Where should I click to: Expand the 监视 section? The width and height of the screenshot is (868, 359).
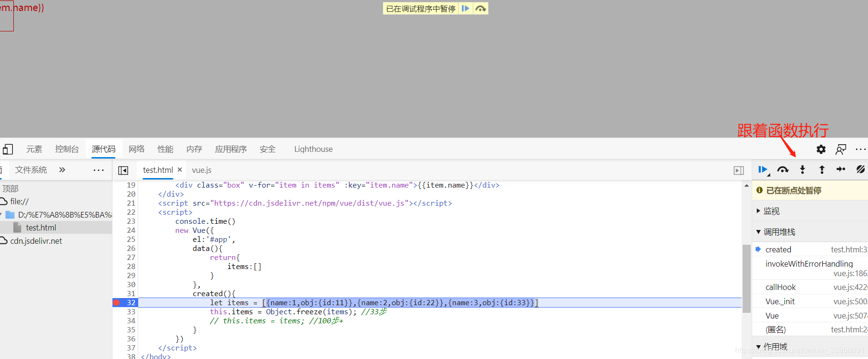pos(810,211)
